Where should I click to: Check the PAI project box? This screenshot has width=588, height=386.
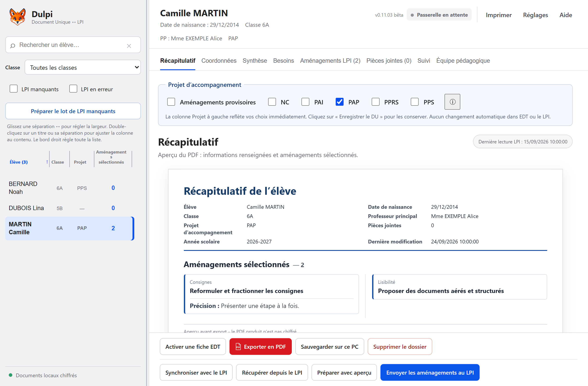[x=305, y=102]
